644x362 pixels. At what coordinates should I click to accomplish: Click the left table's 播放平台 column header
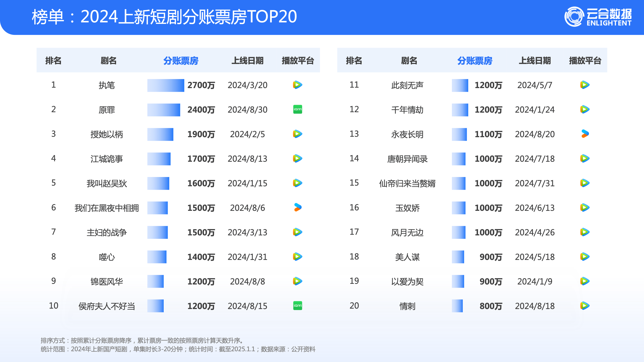pos(297,61)
